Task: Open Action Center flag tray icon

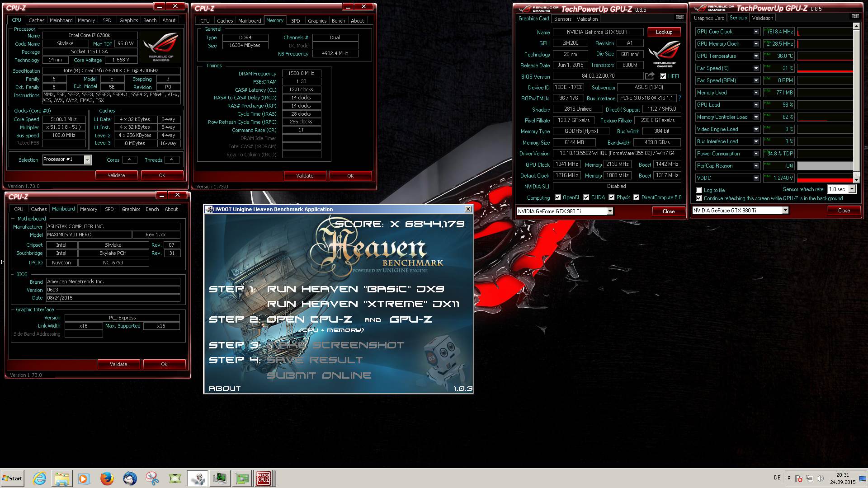Action: [799, 479]
